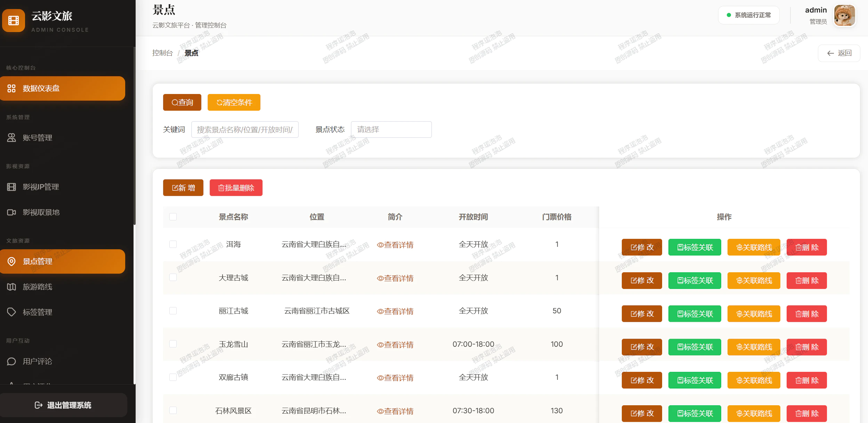Click the edit icon on 新增 button

[175, 188]
